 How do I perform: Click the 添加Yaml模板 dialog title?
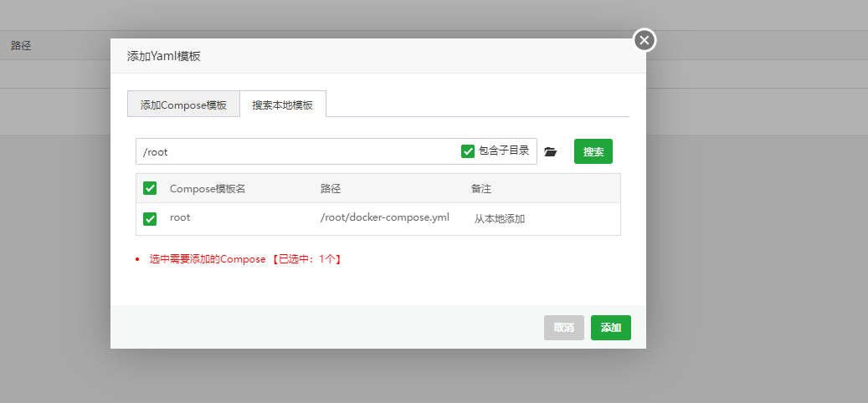pos(164,56)
